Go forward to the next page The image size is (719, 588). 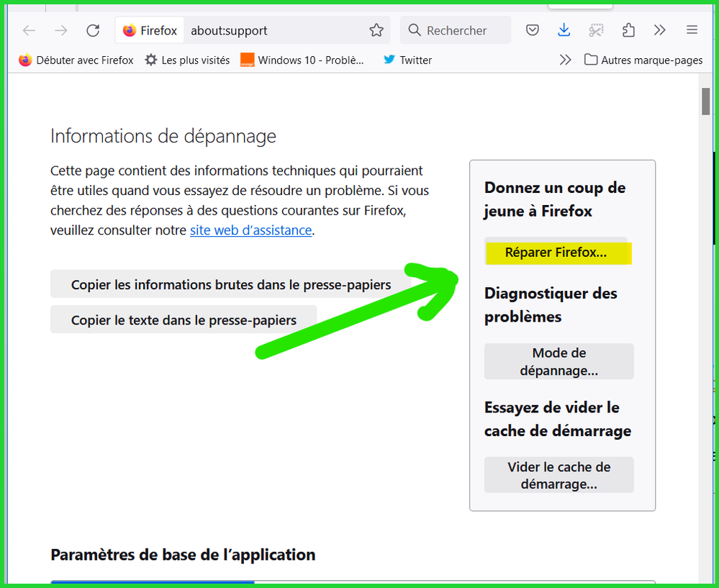pos(60,31)
